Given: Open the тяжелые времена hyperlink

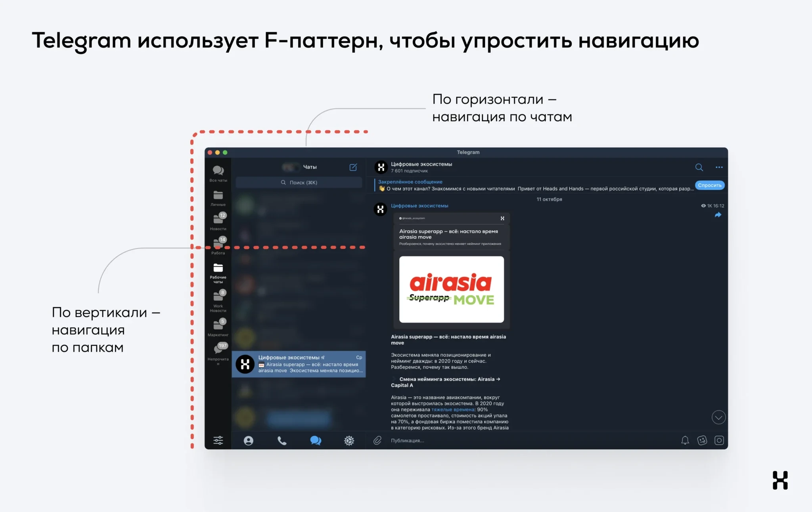Looking at the screenshot, I should pyautogui.click(x=453, y=409).
